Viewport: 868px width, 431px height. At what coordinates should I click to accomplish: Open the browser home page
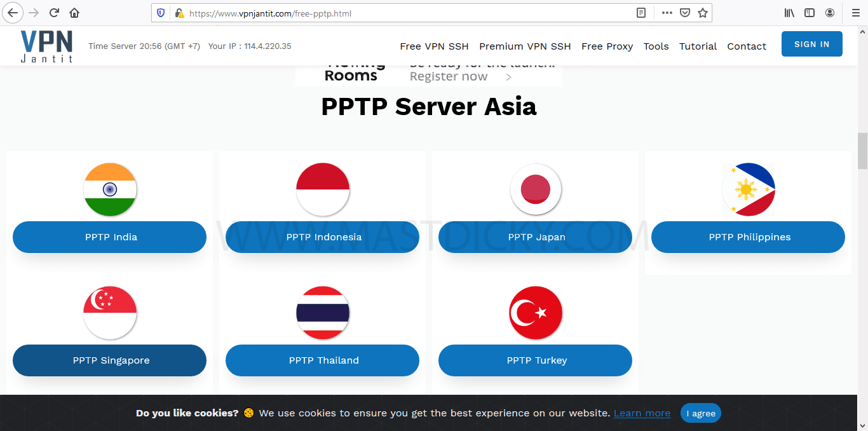point(74,13)
